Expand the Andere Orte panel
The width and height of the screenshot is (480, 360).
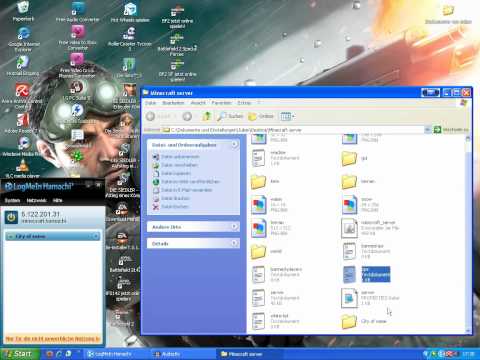tap(235, 227)
